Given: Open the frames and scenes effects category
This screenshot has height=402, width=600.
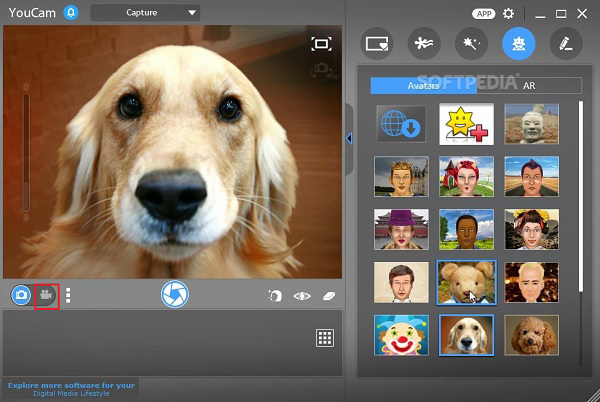Looking at the screenshot, I should click(376, 43).
